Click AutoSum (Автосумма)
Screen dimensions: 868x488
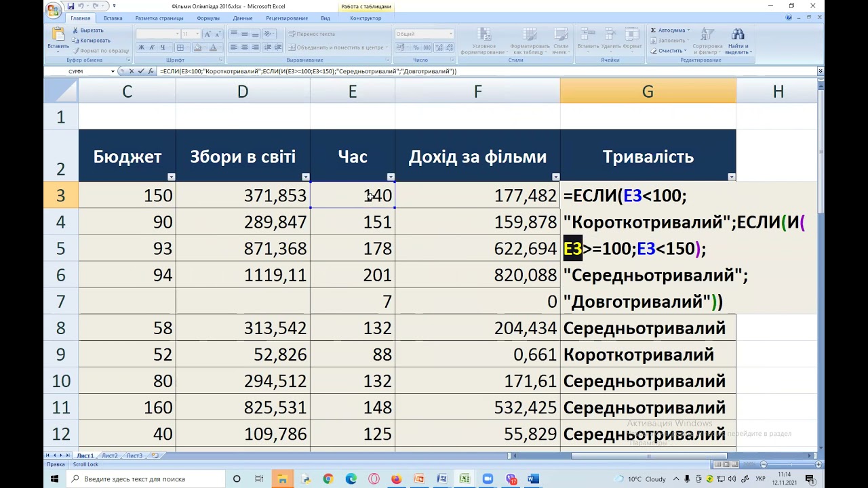tap(669, 30)
